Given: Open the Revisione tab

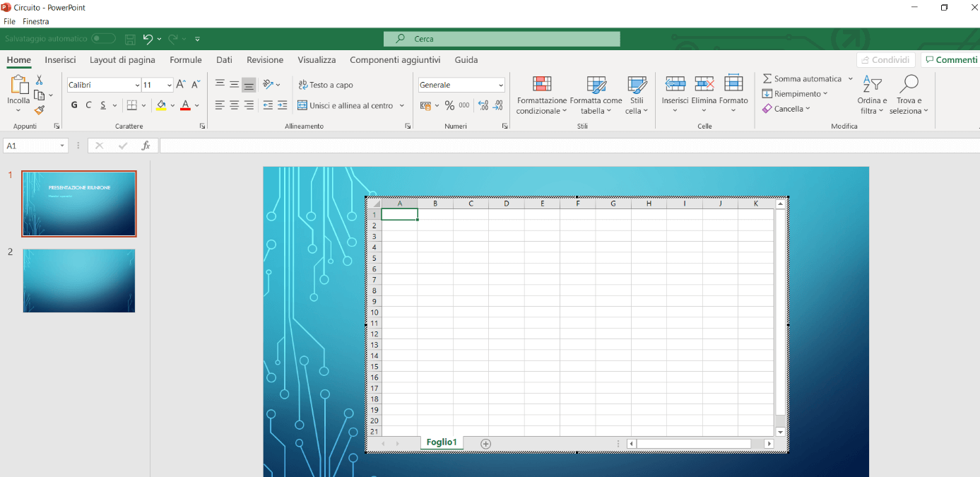Looking at the screenshot, I should [265, 60].
